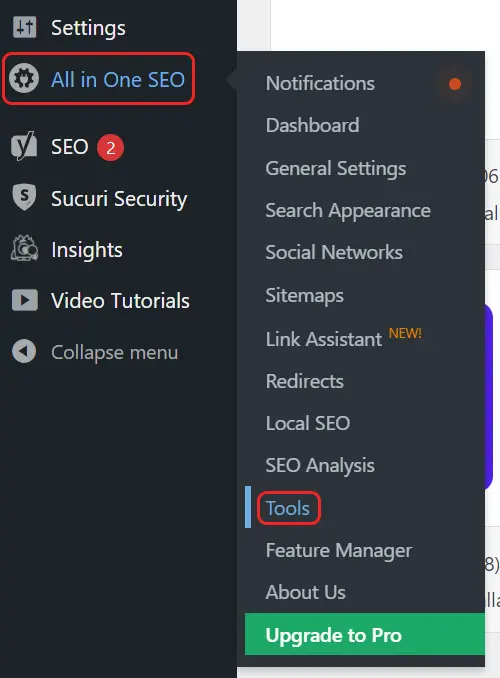This screenshot has width=500, height=678.
Task: Go to the Dashboard submenu item
Action: tap(312, 125)
